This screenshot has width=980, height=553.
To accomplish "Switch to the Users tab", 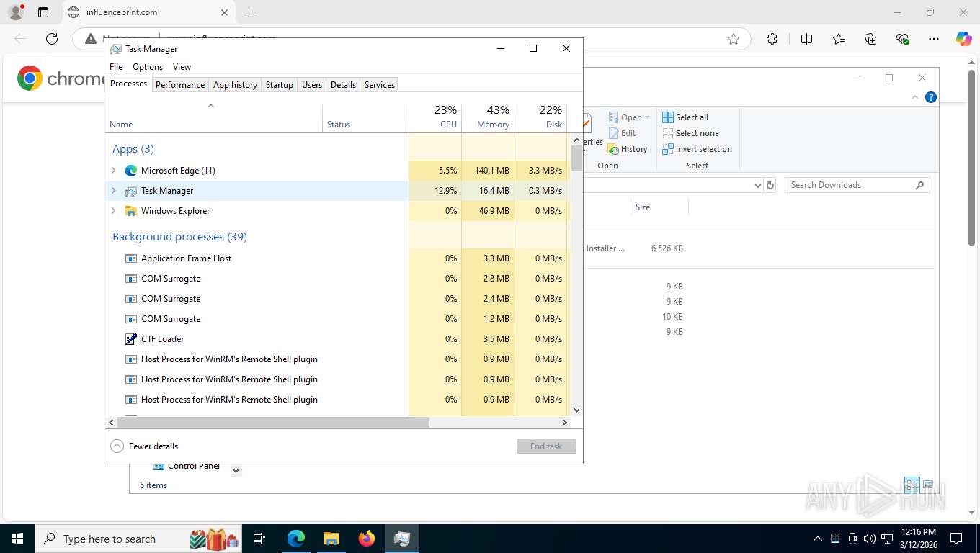I will (x=312, y=85).
